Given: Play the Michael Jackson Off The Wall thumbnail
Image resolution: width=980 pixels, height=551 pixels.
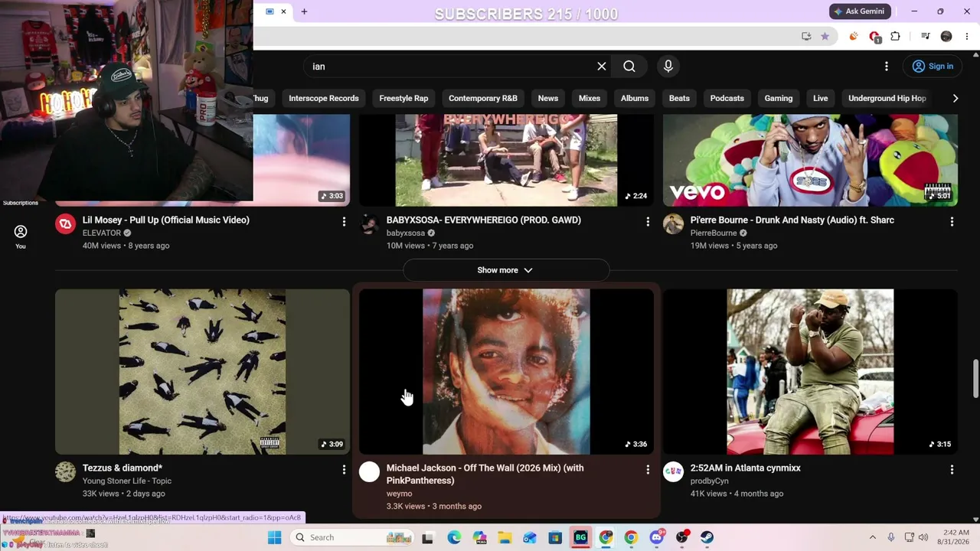Looking at the screenshot, I should point(506,371).
